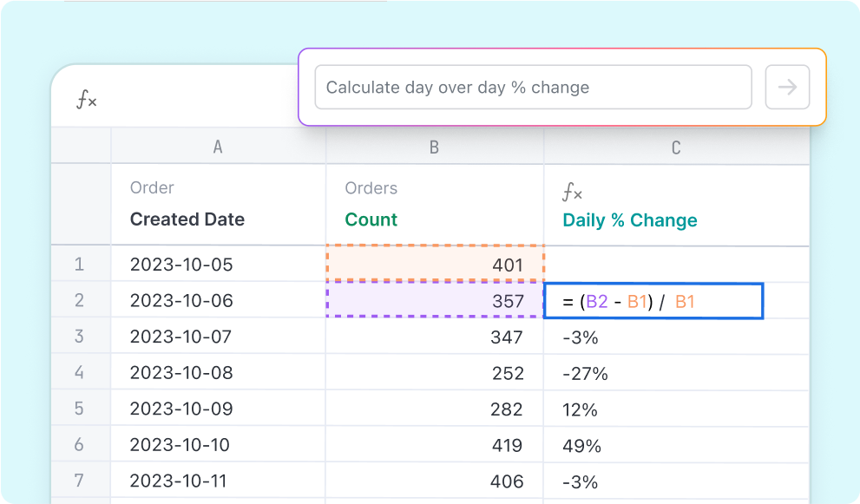860x504 pixels.
Task: Click the fx icon in column C header
Action: 573,192
